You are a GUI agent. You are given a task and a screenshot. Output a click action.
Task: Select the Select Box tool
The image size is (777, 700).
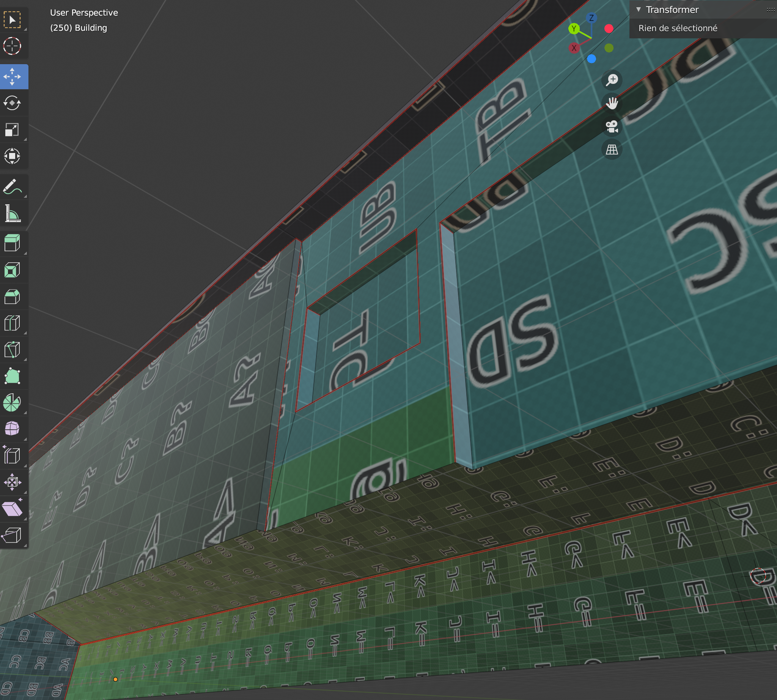click(x=12, y=20)
